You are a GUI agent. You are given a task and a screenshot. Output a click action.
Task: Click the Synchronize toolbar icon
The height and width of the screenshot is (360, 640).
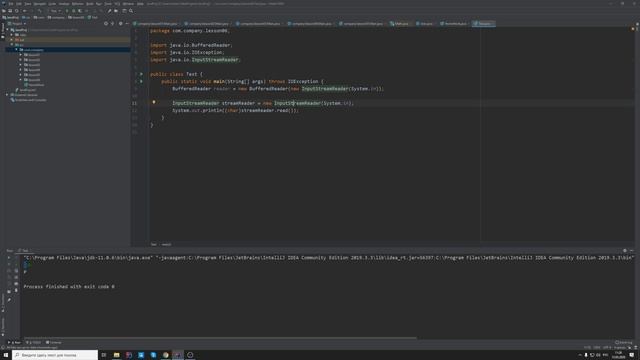[17, 11]
